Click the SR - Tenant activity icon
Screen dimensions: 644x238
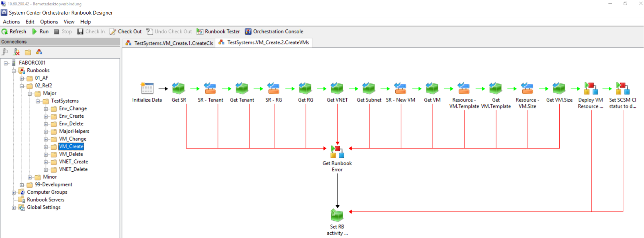point(210,88)
